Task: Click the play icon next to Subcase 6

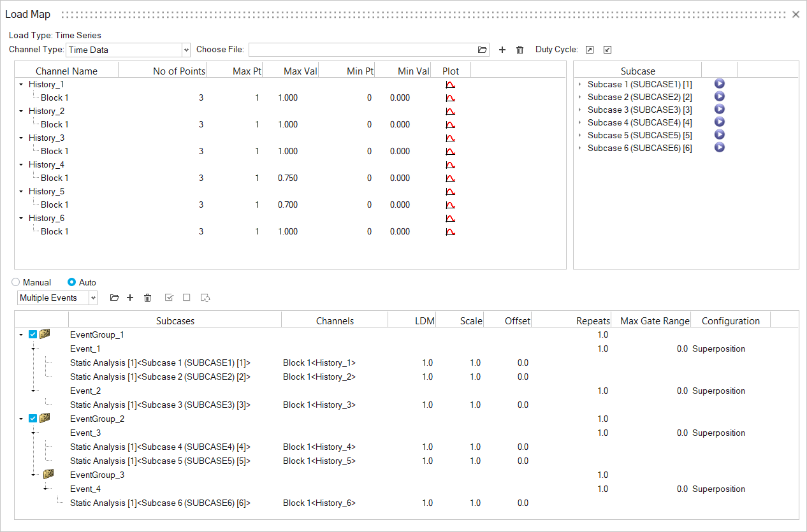Action: (720, 147)
